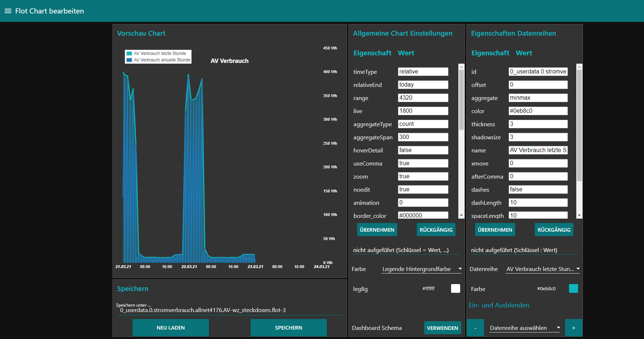
Task: Click Datenreihen scrollbar down arrow
Action: click(579, 216)
